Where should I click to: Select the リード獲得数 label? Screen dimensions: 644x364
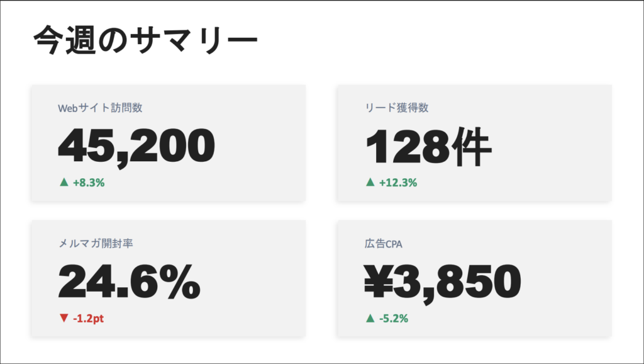click(397, 108)
